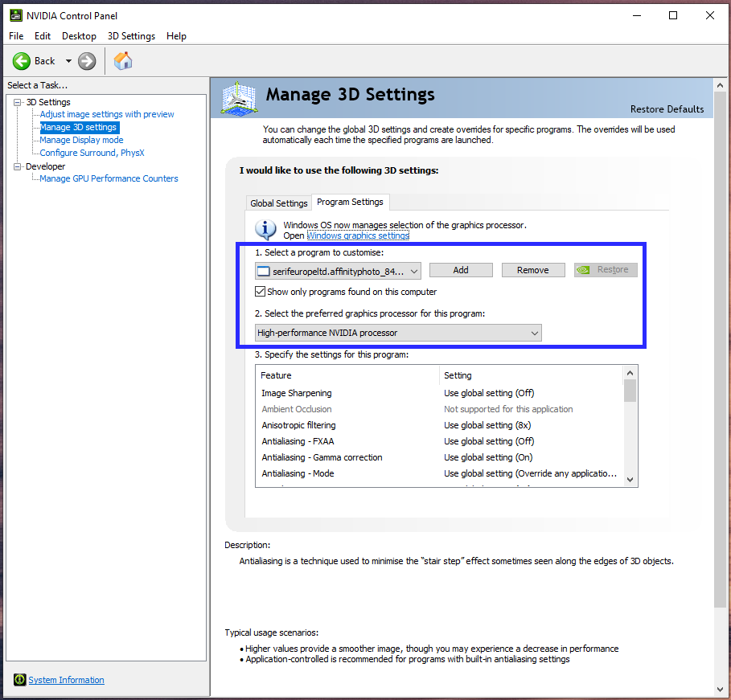Click the NVIDIA Control Panel title icon
This screenshot has width=731, height=700.
point(16,15)
